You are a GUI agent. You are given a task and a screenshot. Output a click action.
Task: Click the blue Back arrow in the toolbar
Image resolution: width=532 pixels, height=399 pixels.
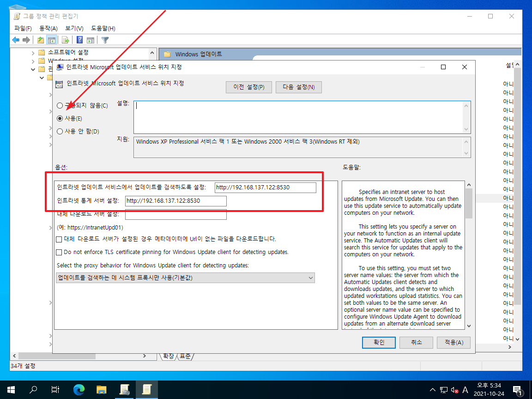(16, 40)
